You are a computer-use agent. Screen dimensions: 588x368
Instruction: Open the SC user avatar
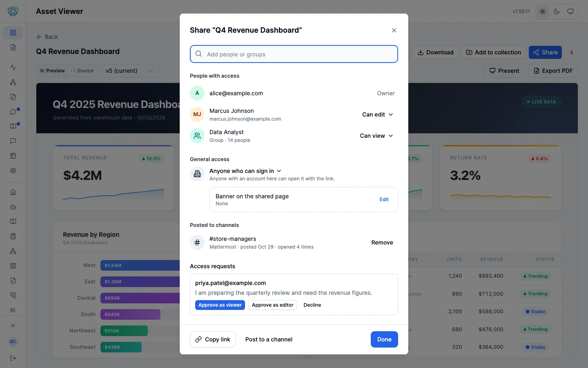coord(13,341)
